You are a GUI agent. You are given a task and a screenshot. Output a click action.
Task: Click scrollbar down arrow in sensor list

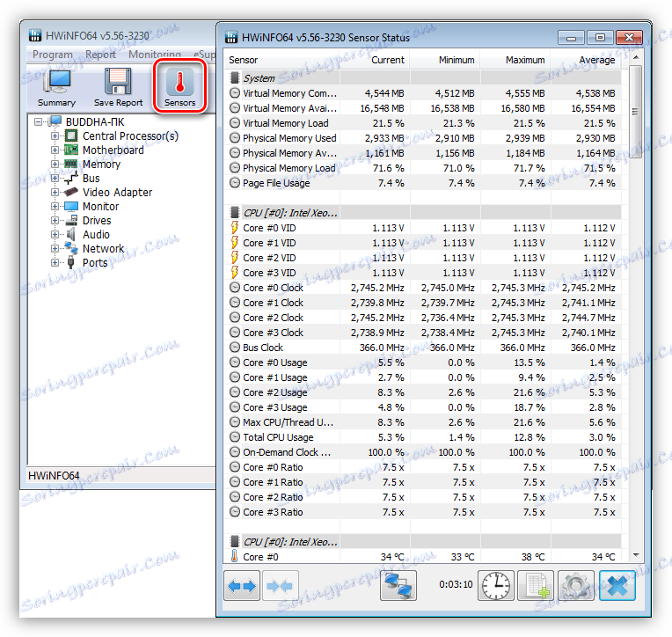(636, 555)
